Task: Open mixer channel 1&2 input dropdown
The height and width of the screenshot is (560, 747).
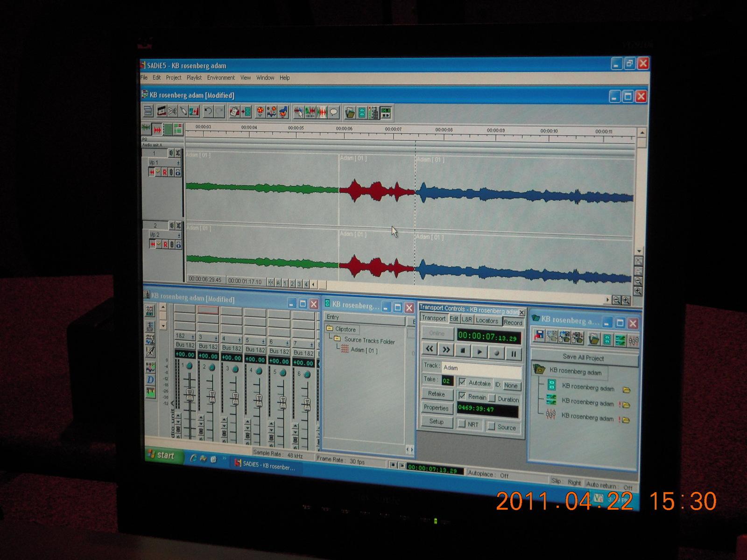Action: [x=193, y=337]
